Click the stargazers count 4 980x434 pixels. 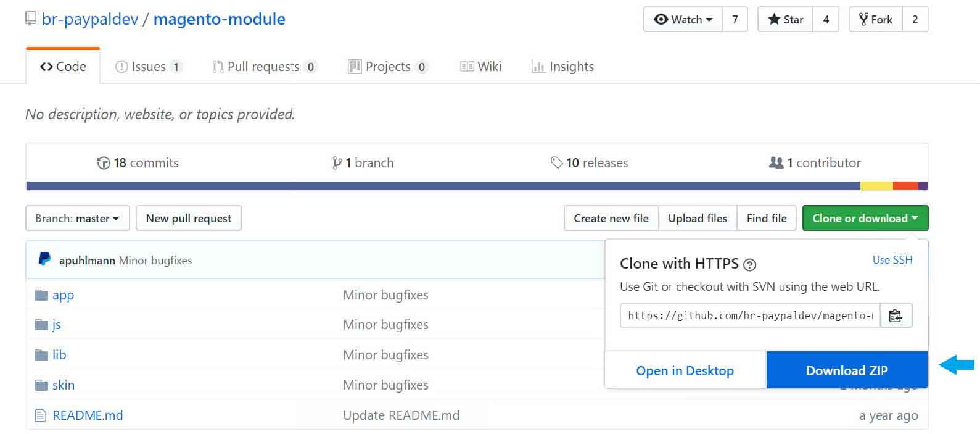(x=826, y=19)
